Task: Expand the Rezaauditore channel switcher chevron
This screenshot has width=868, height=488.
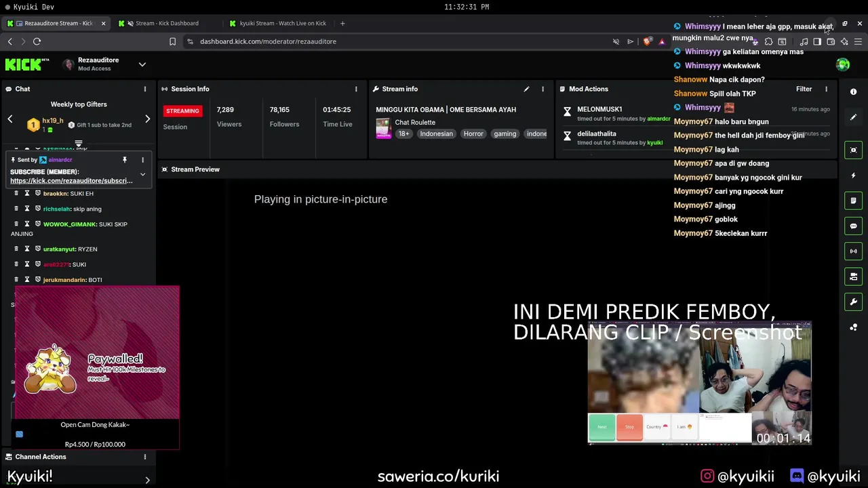Action: click(142, 64)
